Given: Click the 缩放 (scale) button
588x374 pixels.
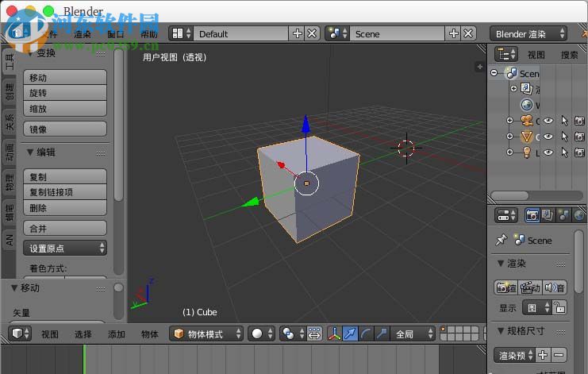Looking at the screenshot, I should (x=65, y=109).
